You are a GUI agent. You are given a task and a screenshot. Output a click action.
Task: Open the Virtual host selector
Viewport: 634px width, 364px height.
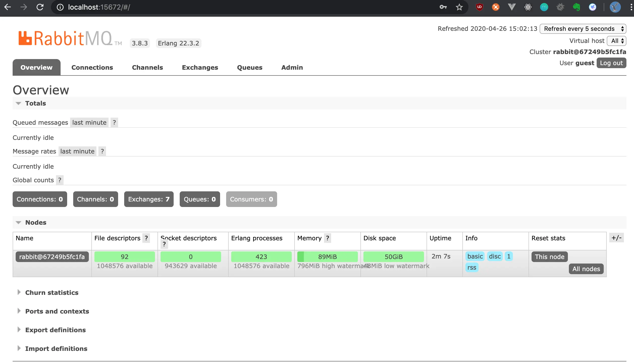pos(617,41)
